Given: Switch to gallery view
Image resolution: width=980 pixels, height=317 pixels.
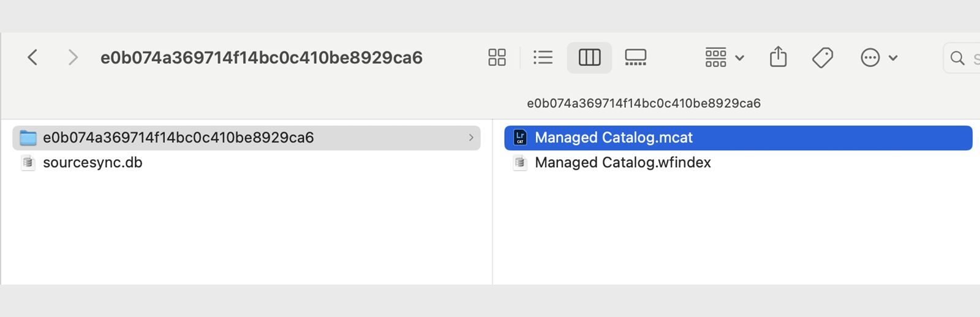Looking at the screenshot, I should coord(635,58).
